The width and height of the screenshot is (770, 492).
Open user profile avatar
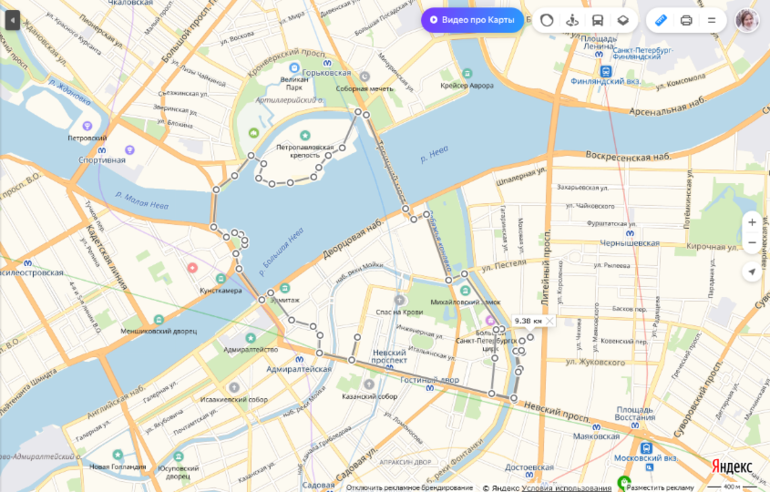click(747, 20)
